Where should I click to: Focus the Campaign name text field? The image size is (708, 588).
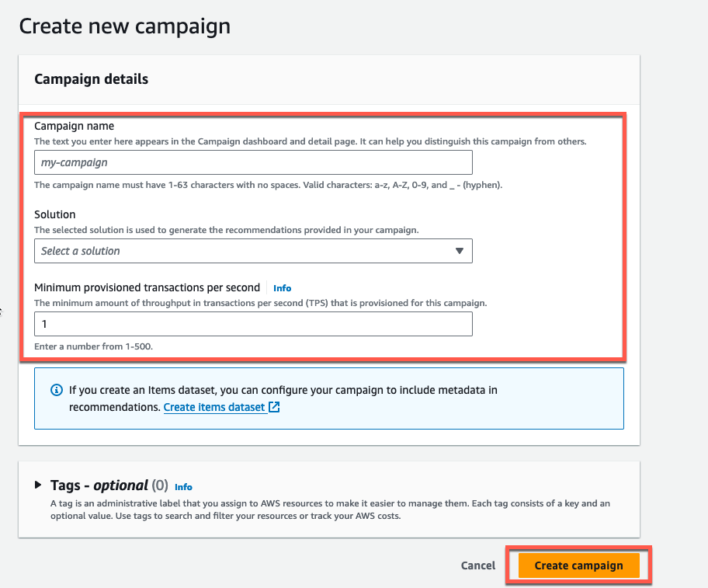(x=253, y=162)
